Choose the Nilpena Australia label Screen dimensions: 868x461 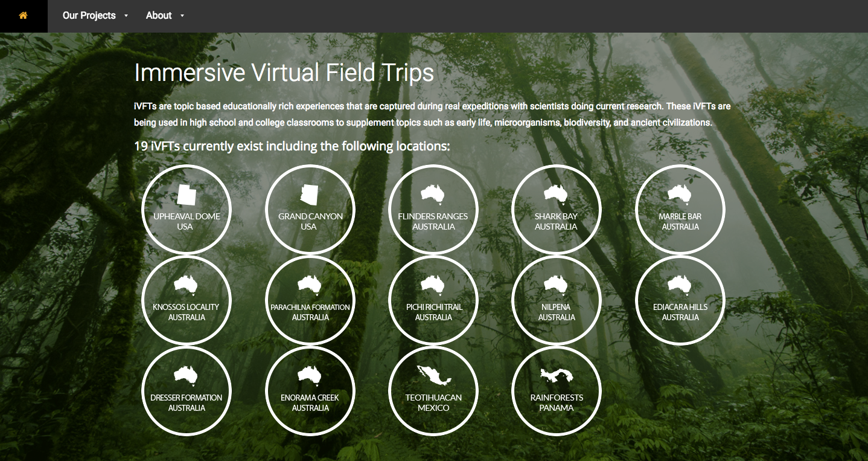[x=557, y=312]
